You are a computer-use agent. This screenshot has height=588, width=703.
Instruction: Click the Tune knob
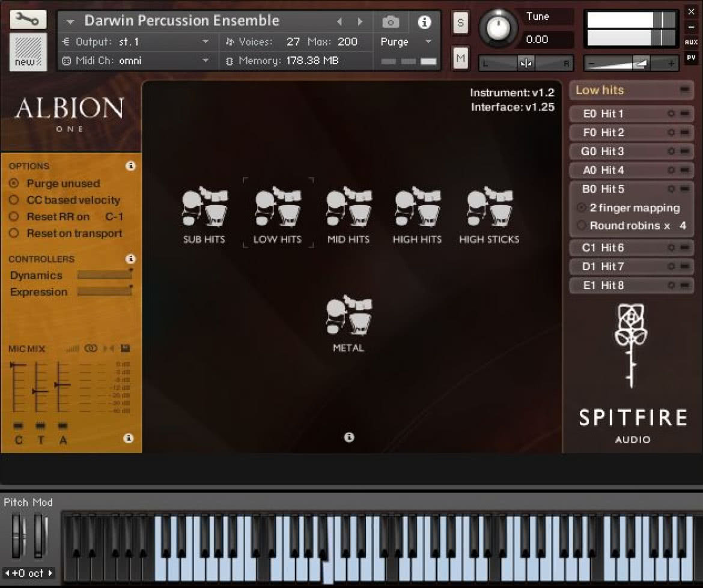(498, 28)
